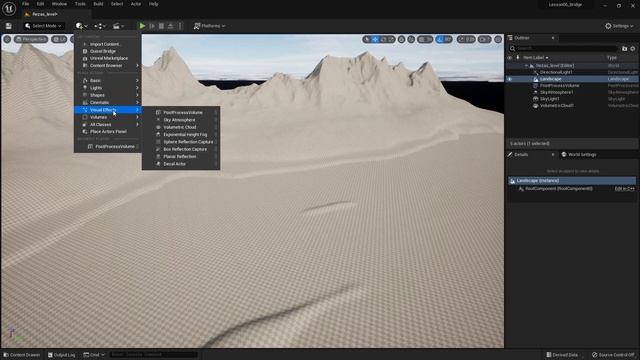Add a PostProcessVolume from Visual Effects submenu
Viewport: 640px width, 360px height.
tap(181, 112)
